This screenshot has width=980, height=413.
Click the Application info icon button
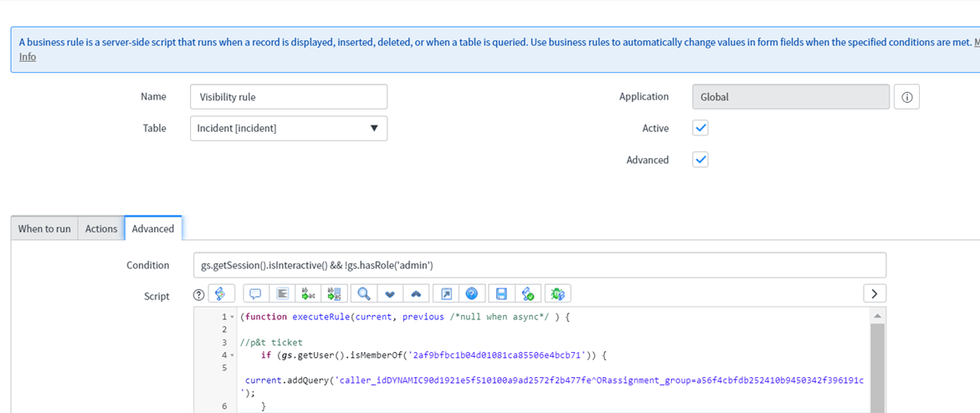pos(907,97)
